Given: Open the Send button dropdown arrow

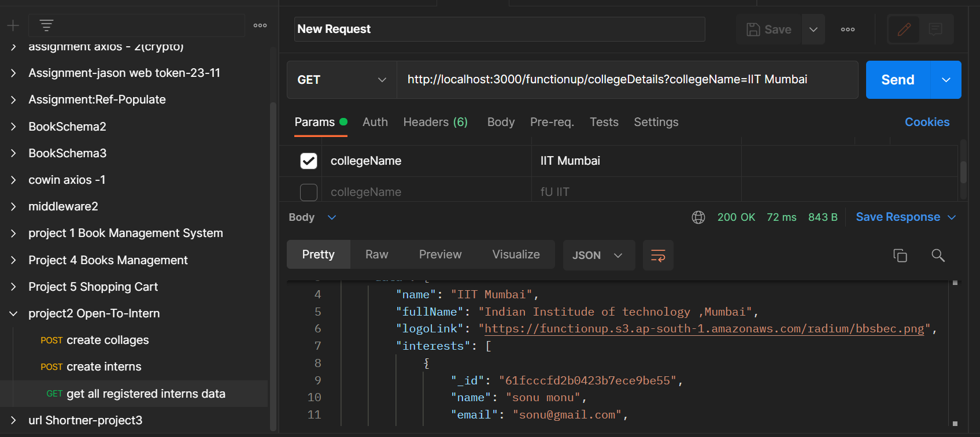Looking at the screenshot, I should [946, 80].
